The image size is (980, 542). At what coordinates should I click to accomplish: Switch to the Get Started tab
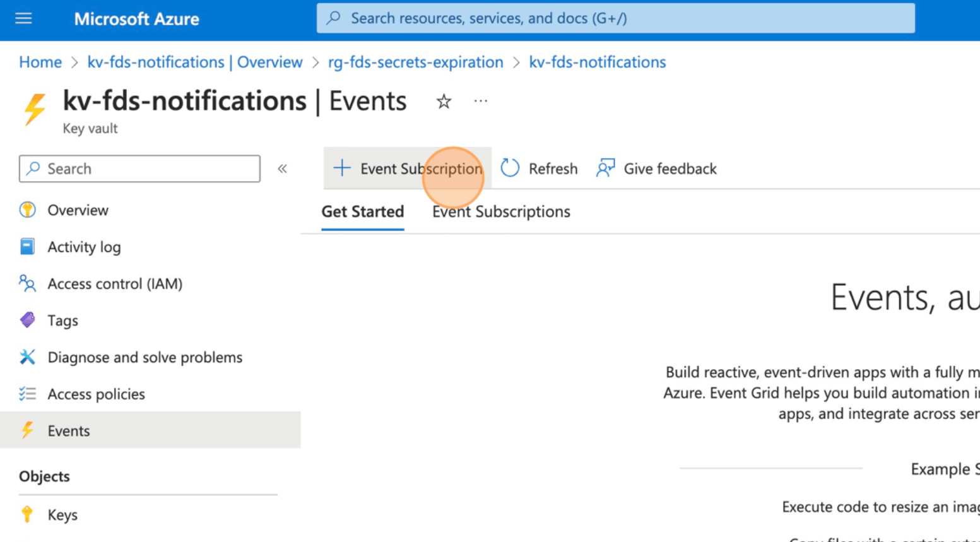tap(362, 212)
